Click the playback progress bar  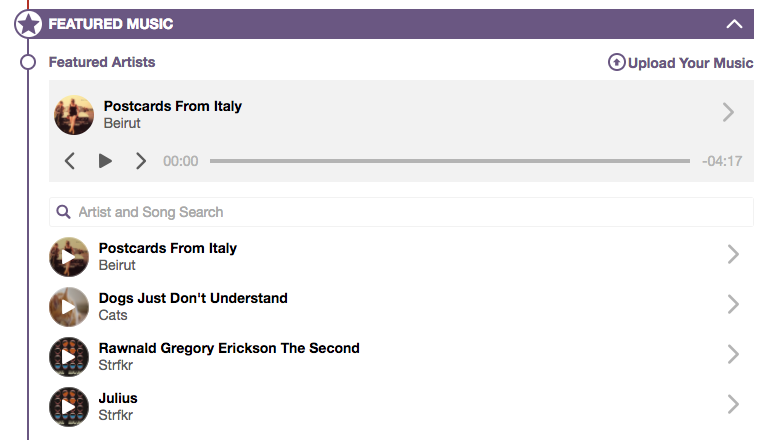[450, 161]
